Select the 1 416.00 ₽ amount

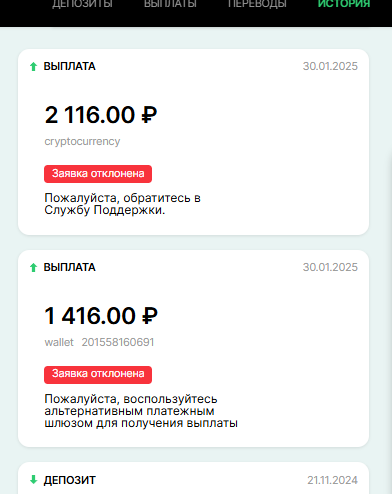point(101,316)
